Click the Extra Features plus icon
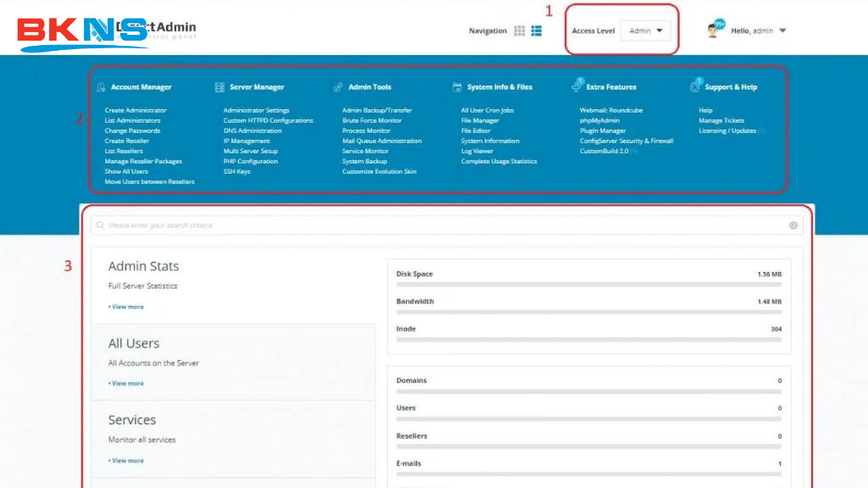 577,86
